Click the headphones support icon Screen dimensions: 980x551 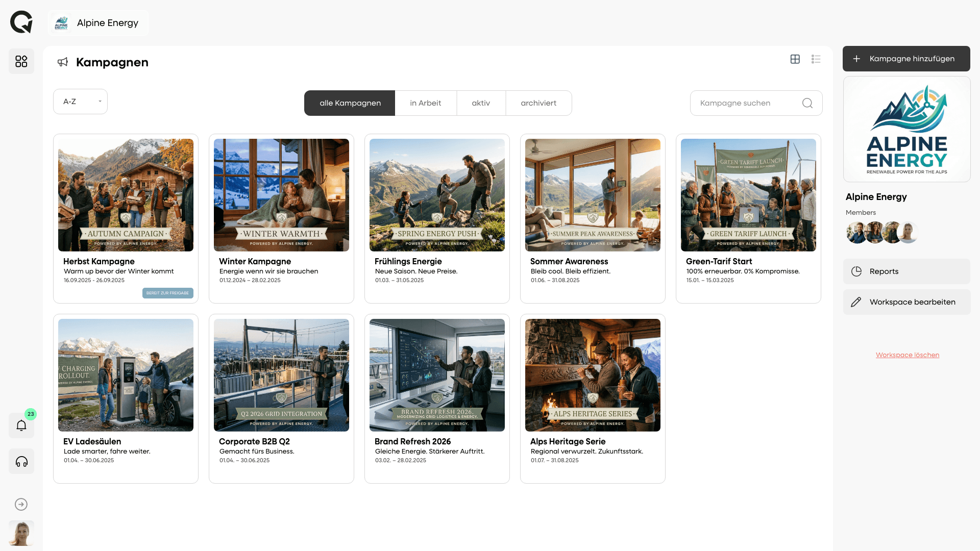tap(21, 462)
